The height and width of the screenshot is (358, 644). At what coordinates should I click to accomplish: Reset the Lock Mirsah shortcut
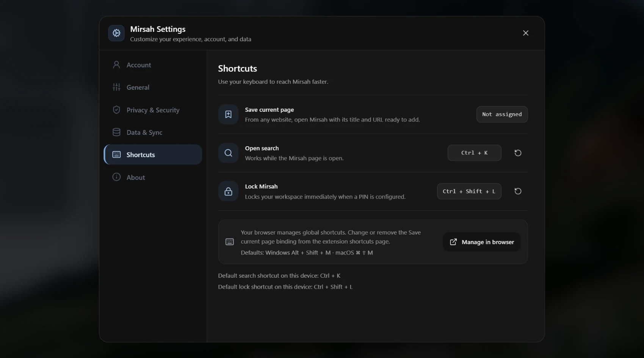click(x=518, y=191)
